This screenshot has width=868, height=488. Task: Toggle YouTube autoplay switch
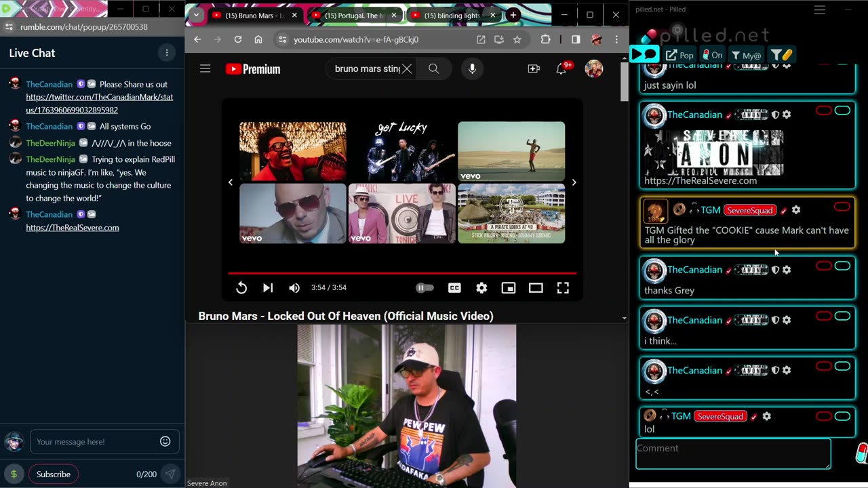pyautogui.click(x=425, y=288)
